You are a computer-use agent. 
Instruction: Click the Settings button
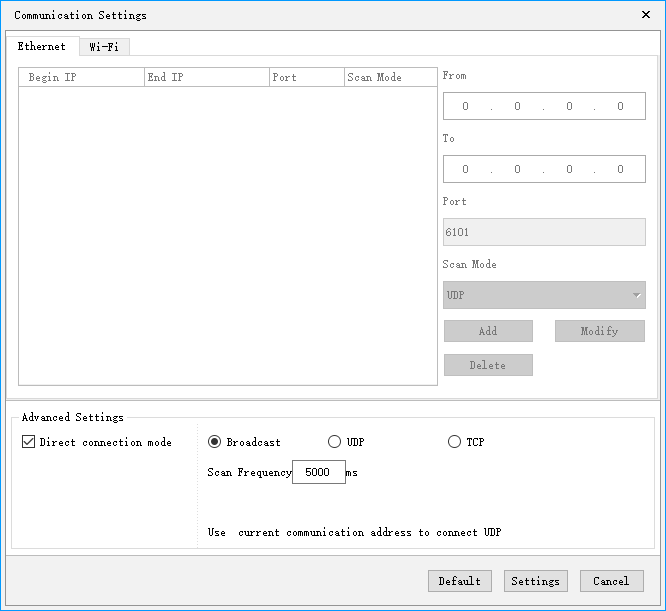536,581
